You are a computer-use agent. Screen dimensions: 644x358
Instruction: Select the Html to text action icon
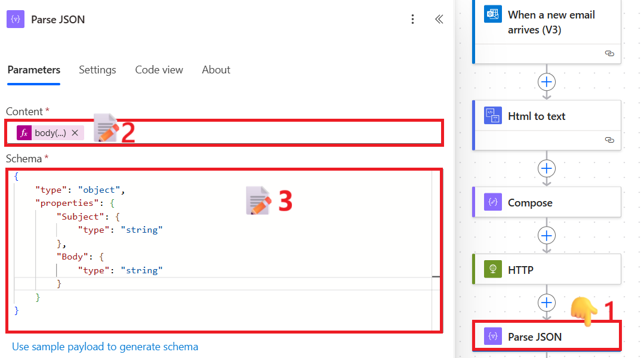pos(493,115)
